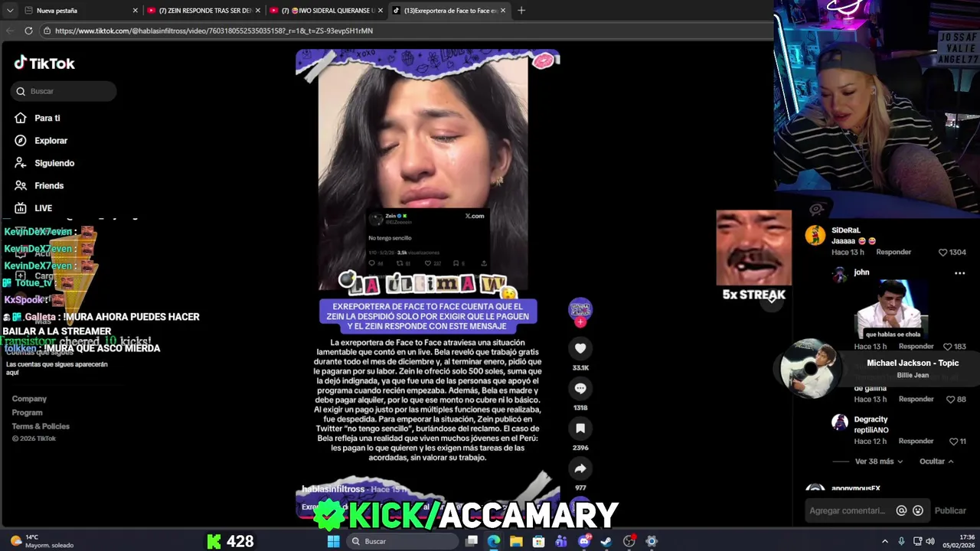
Task: Open comments with the speech bubble icon
Action: (x=580, y=389)
